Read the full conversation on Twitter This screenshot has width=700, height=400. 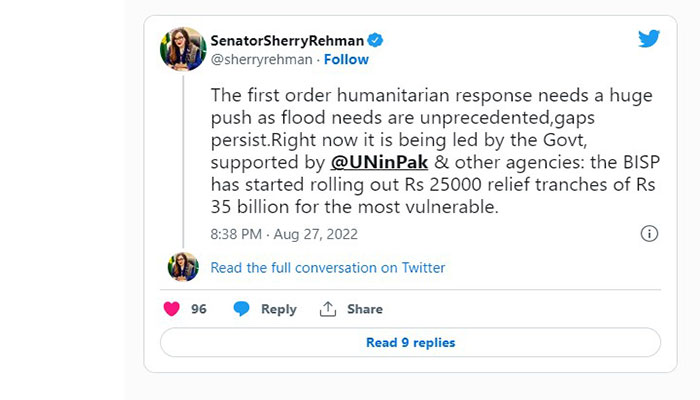point(327,268)
